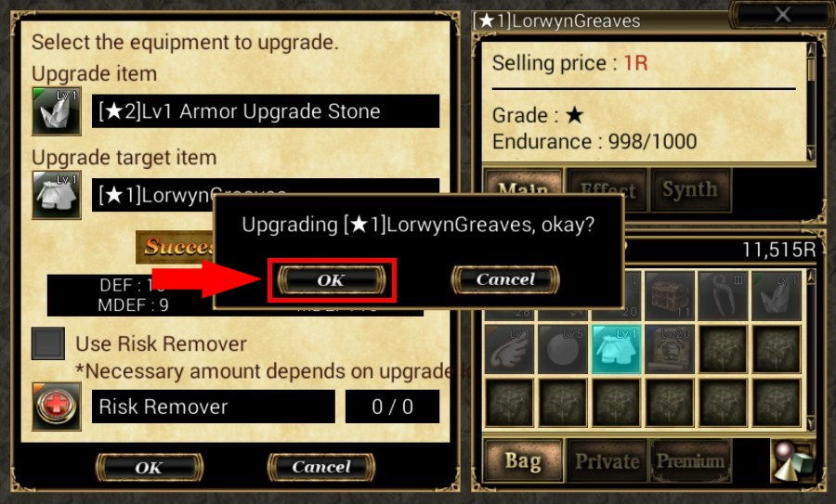The height and width of the screenshot is (504, 836).
Task: Open the Private storage tab
Action: 607,461
